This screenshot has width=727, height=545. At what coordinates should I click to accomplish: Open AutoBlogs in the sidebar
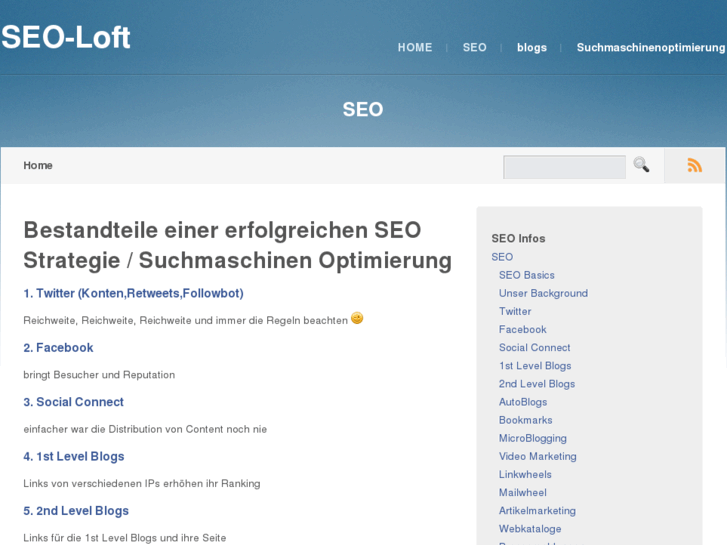[523, 402]
